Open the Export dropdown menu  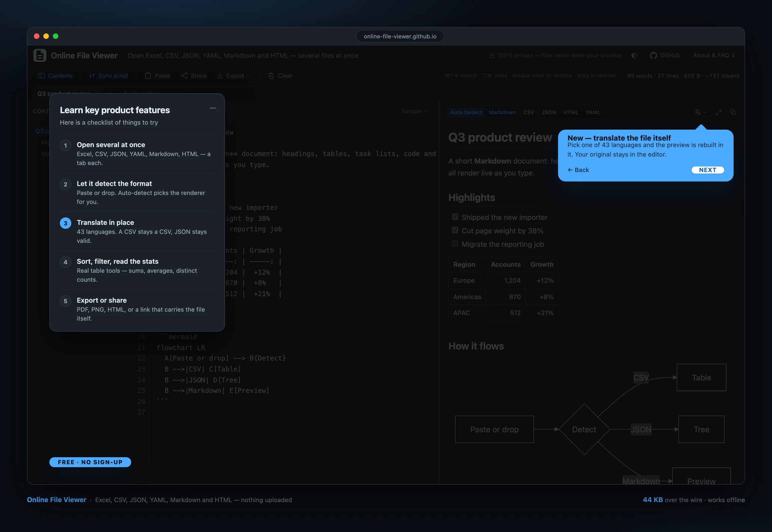tap(234, 76)
